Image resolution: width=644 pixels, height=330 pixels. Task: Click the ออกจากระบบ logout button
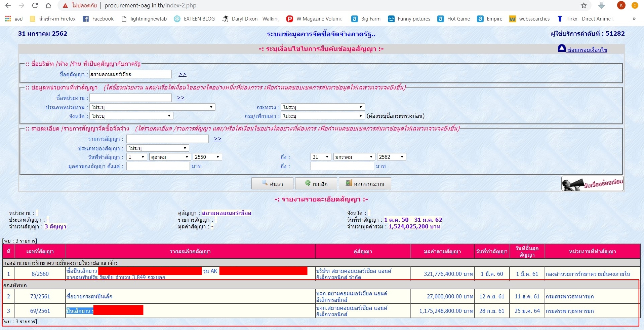[x=365, y=184]
